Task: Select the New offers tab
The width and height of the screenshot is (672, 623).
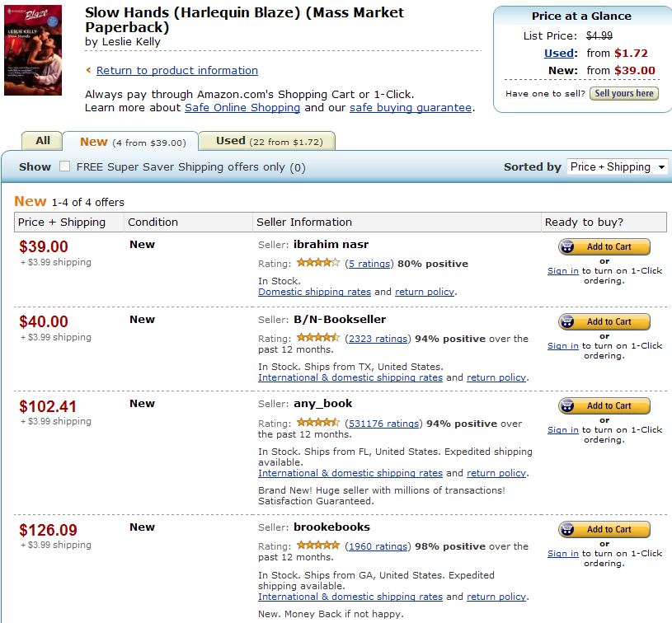Action: point(131,142)
